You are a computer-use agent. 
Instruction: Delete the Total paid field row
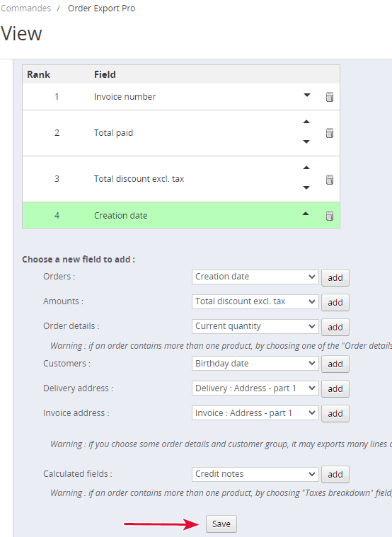click(329, 133)
